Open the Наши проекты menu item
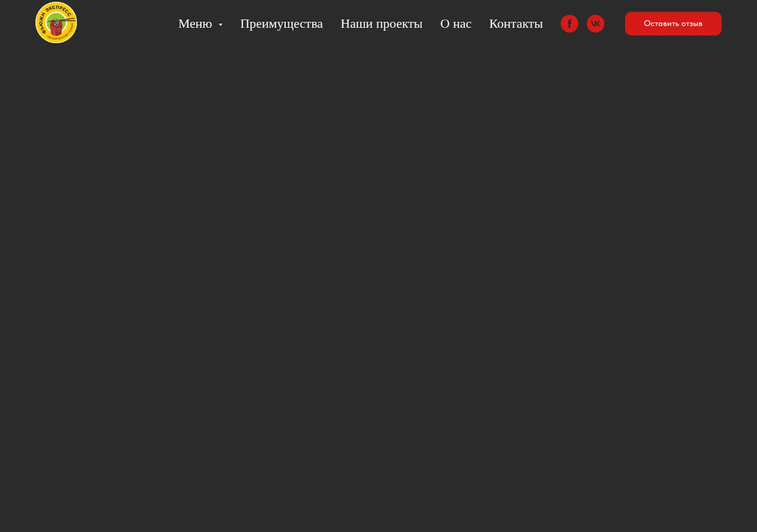 coord(382,24)
